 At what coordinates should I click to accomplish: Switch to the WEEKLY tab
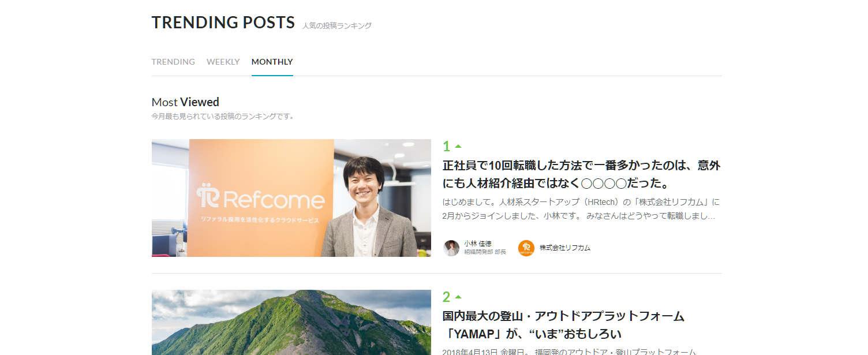click(x=223, y=62)
